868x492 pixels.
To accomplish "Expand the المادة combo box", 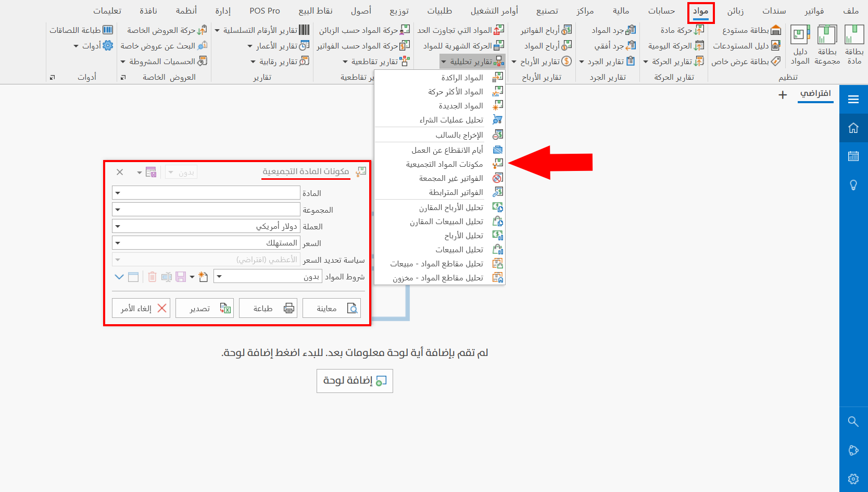I will coord(118,193).
